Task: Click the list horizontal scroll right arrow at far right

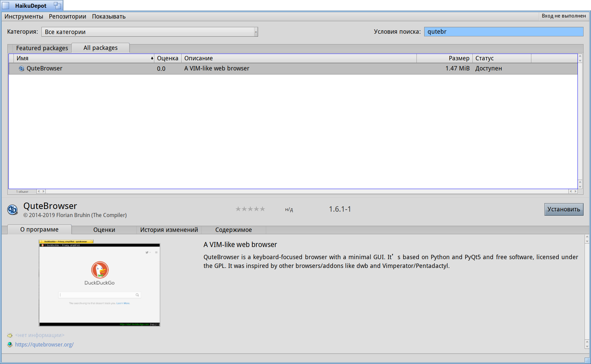Action: pos(575,191)
